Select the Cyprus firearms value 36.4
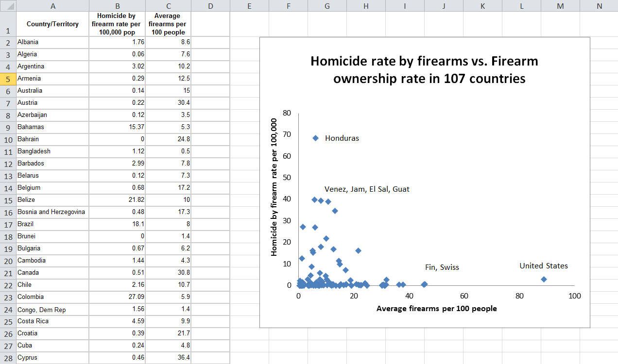This screenshot has height=364, width=618. pyautogui.click(x=168, y=358)
